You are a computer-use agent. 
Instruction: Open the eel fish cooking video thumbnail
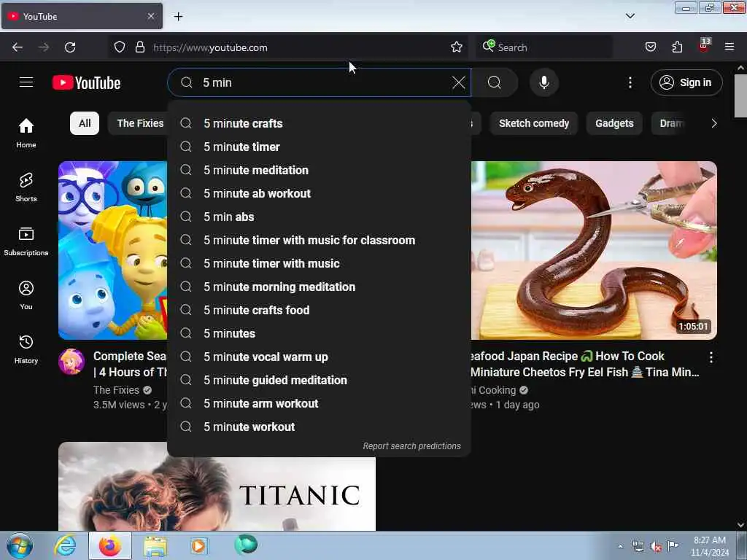coord(594,251)
